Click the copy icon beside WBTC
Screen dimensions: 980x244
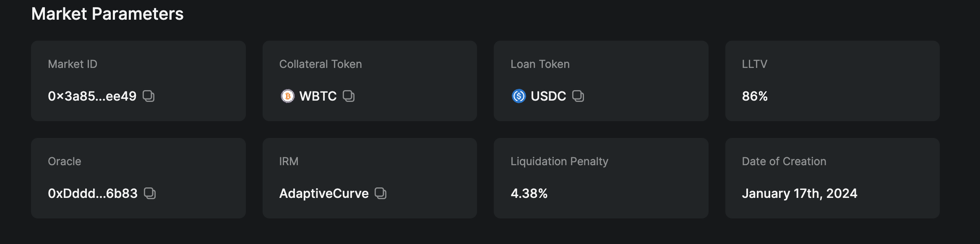[x=348, y=96]
